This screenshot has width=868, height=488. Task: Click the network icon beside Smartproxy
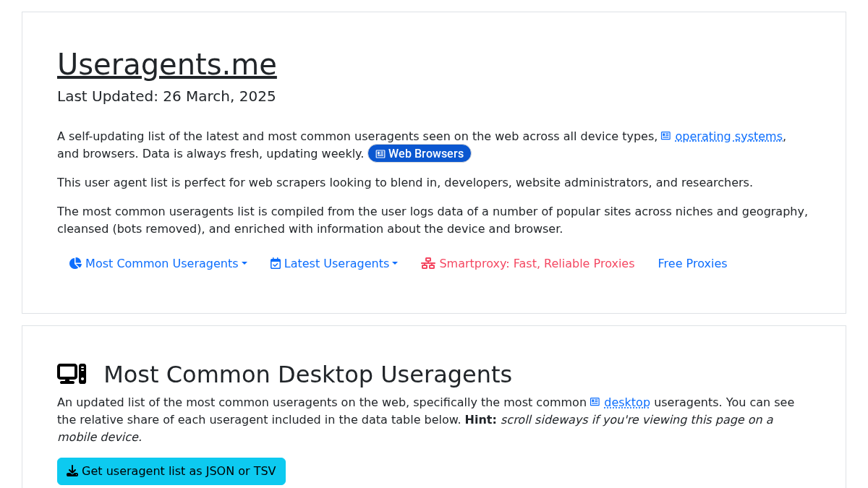[428, 263]
